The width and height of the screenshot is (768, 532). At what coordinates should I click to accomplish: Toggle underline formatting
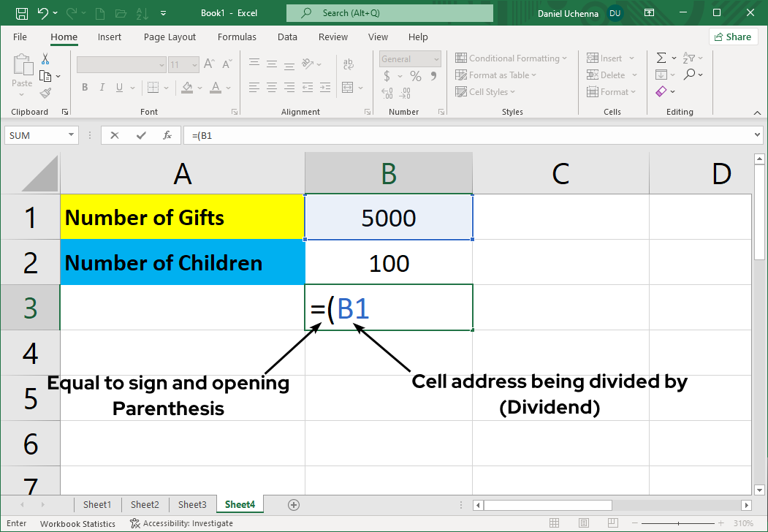coord(118,87)
